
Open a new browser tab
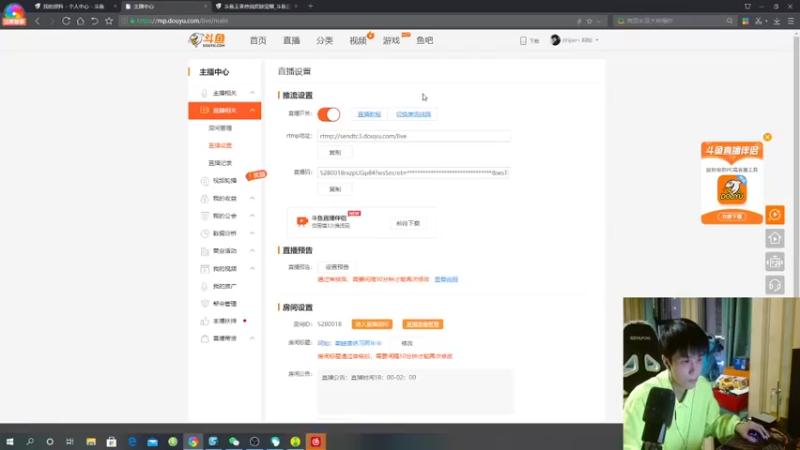pos(310,6)
